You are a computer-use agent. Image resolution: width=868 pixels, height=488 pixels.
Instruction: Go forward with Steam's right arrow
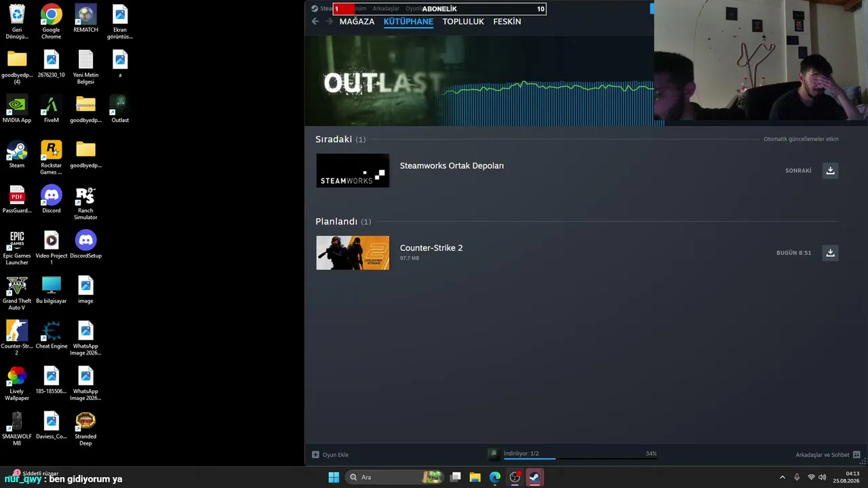330,22
